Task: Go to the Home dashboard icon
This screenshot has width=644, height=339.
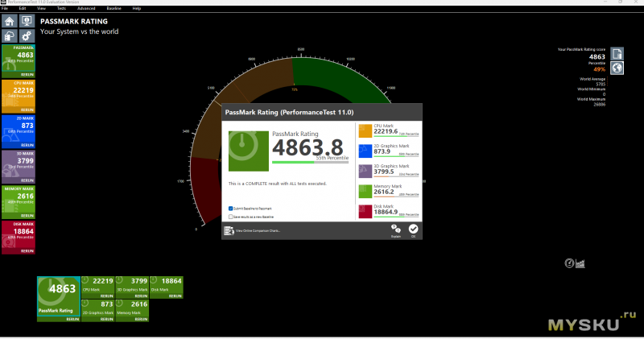Action: click(9, 22)
